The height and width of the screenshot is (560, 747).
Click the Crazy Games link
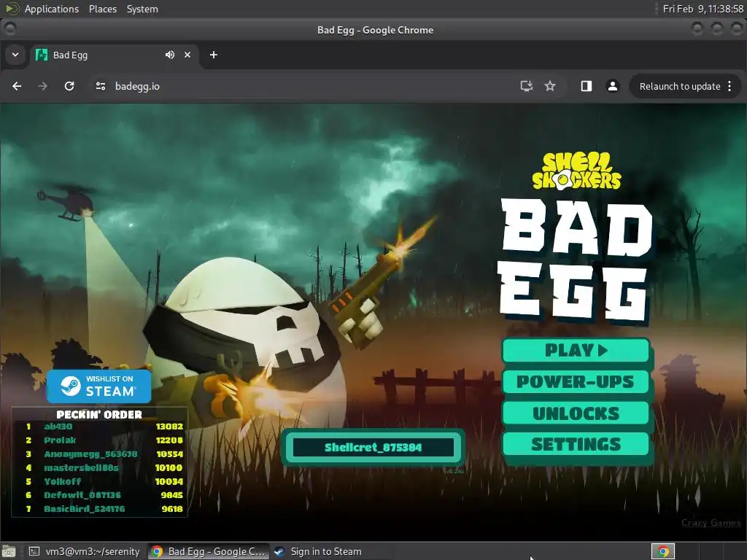711,522
